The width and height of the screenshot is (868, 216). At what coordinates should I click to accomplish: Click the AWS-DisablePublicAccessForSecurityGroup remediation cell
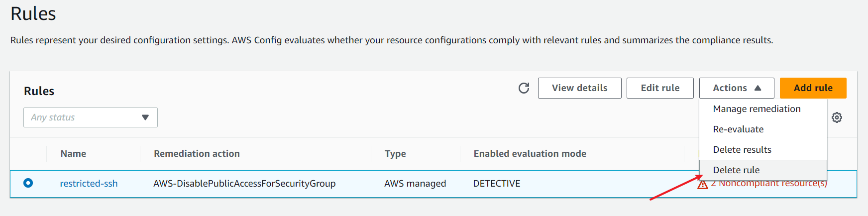point(244,184)
